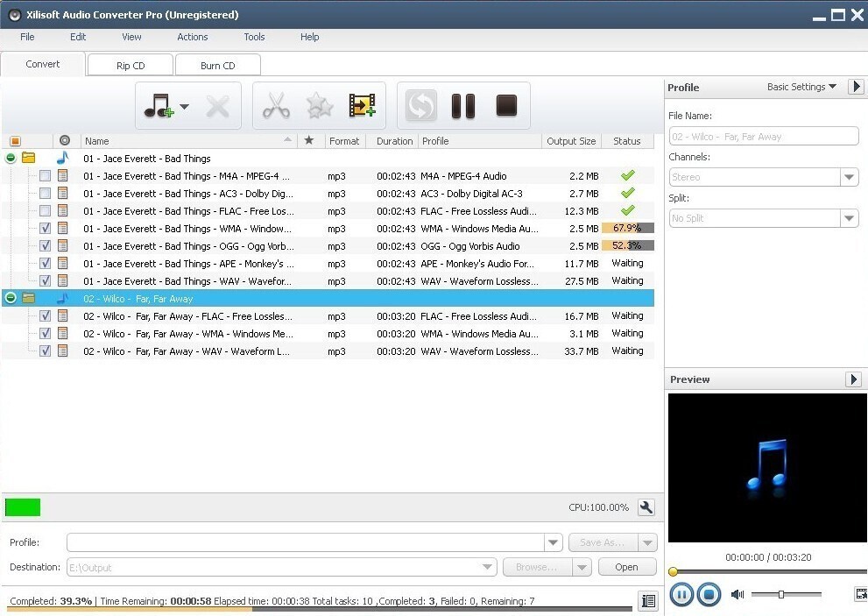Viewport: 868px width, 616px height.
Task: Click the Save As... button
Action: point(603,542)
